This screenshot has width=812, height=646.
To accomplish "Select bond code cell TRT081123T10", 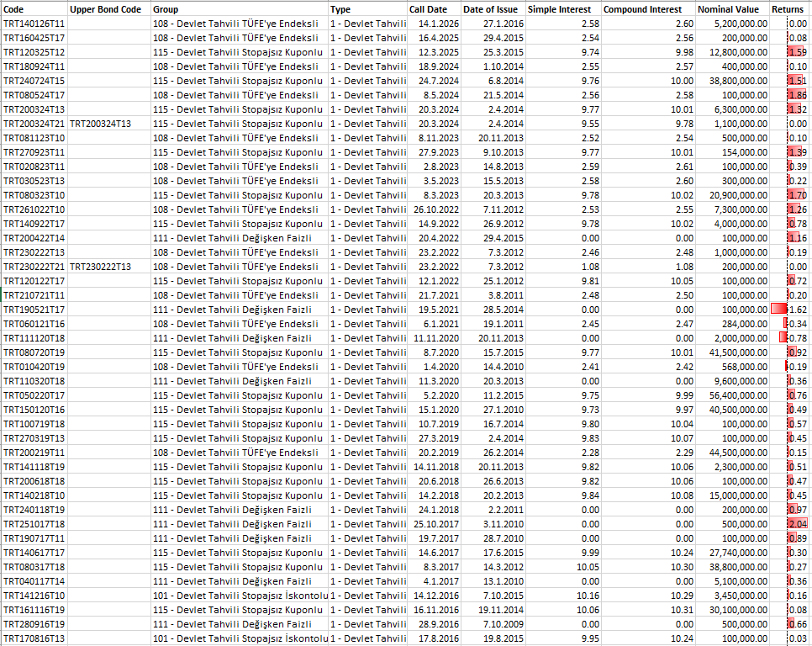I will [34, 138].
